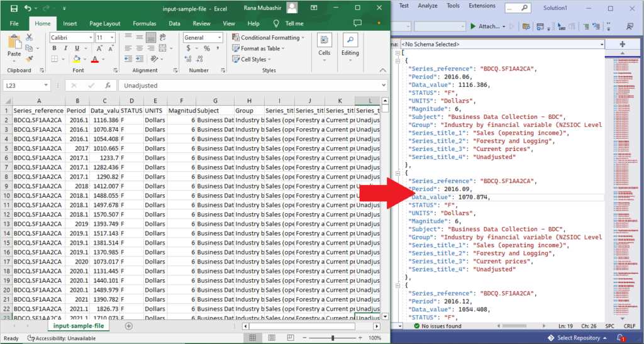The height and width of the screenshot is (344, 644).
Task: Toggle Bold formatting
Action: [54, 48]
